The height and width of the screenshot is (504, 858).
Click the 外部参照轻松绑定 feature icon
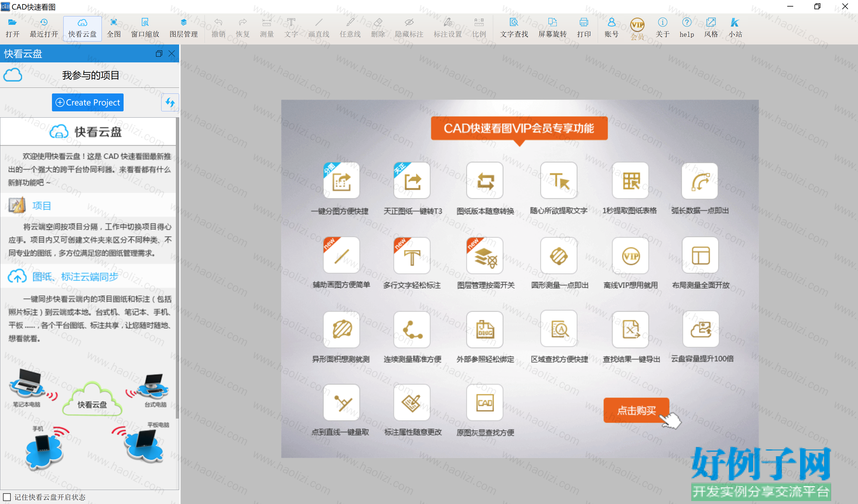click(485, 329)
